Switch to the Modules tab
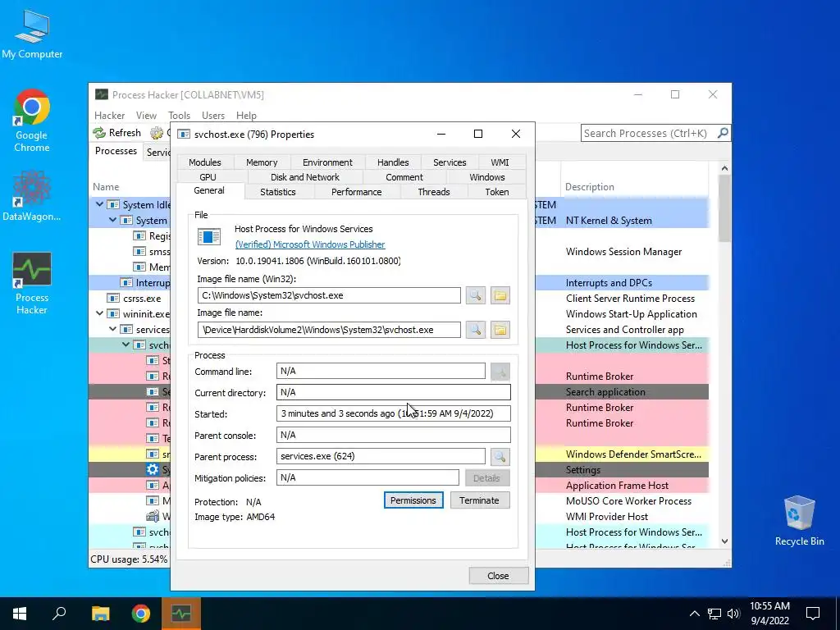The width and height of the screenshot is (840, 630). 204,162
